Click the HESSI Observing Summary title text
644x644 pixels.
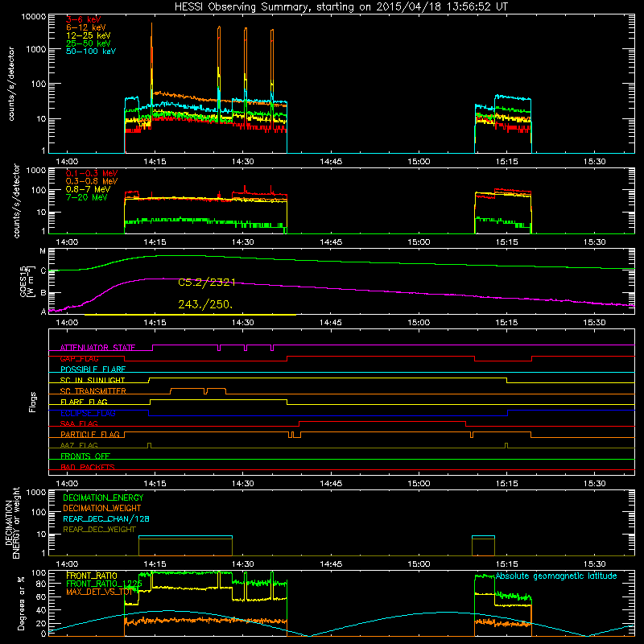tap(341, 7)
